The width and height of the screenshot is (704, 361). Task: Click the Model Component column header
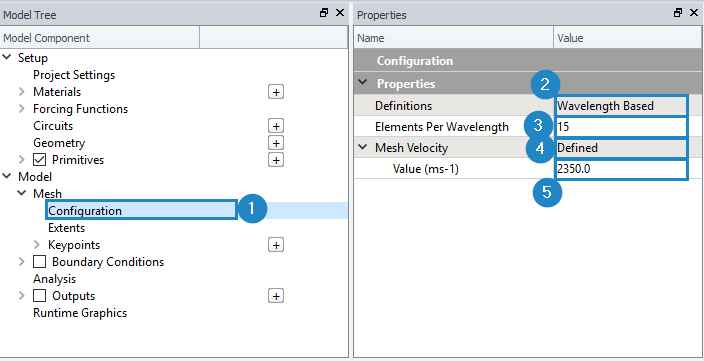tap(101, 38)
